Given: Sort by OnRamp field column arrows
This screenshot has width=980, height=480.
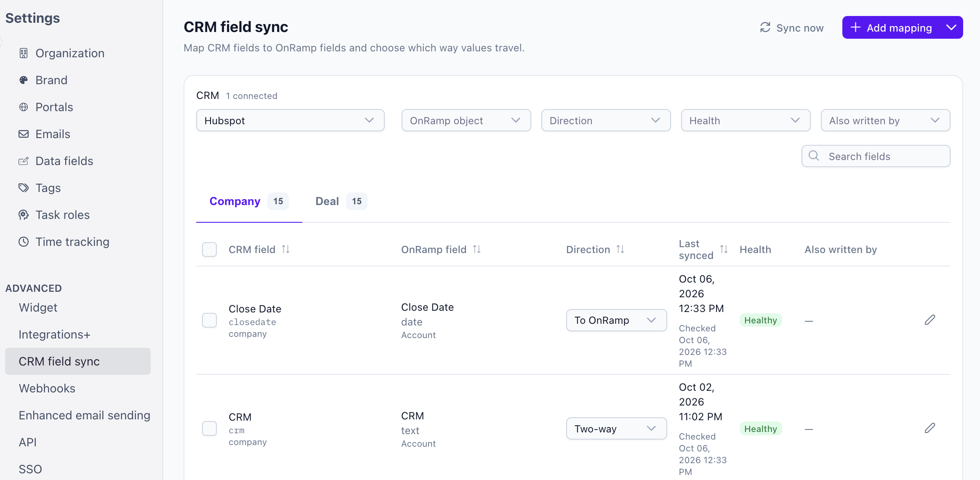Looking at the screenshot, I should tap(477, 249).
